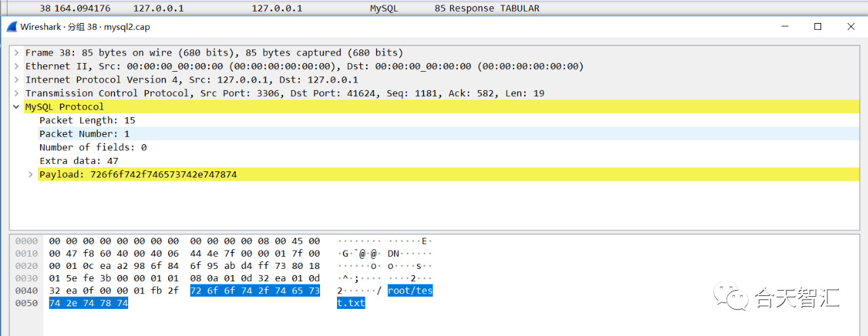Screen dimensions: 868x336
Task: Maximize the Wireshark packet window
Action: click(818, 26)
